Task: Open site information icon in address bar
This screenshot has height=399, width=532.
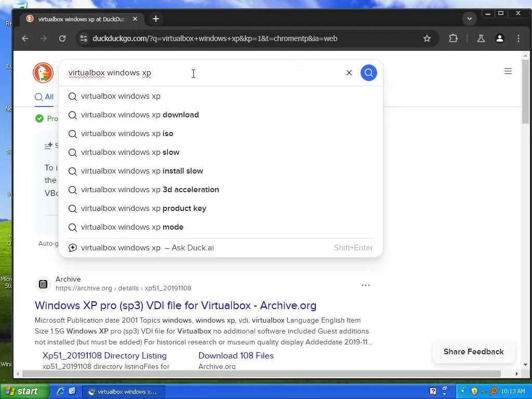Action: click(84, 38)
